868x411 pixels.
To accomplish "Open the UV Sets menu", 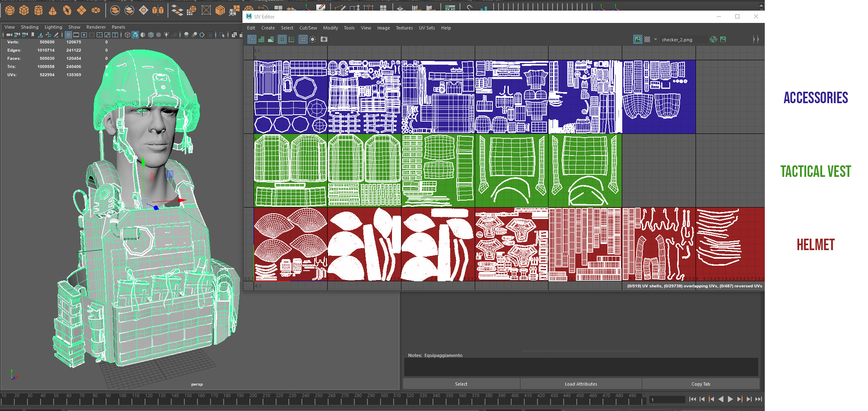I will pos(426,28).
